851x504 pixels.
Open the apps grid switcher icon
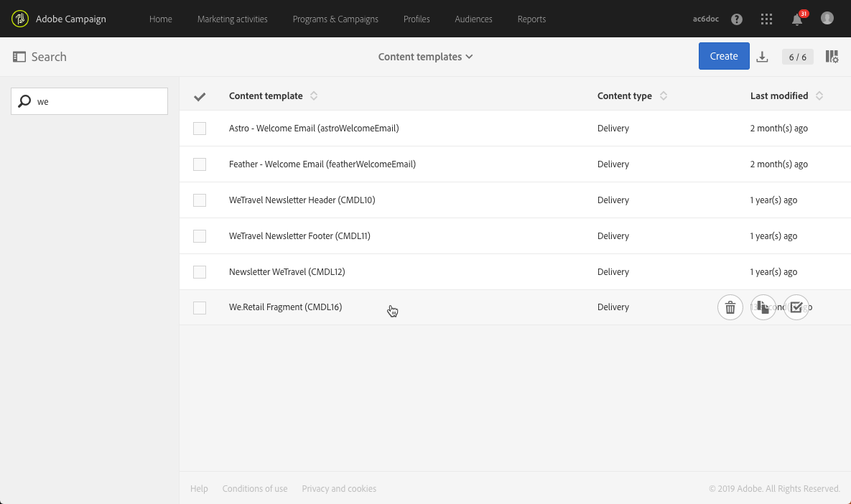[x=766, y=19]
